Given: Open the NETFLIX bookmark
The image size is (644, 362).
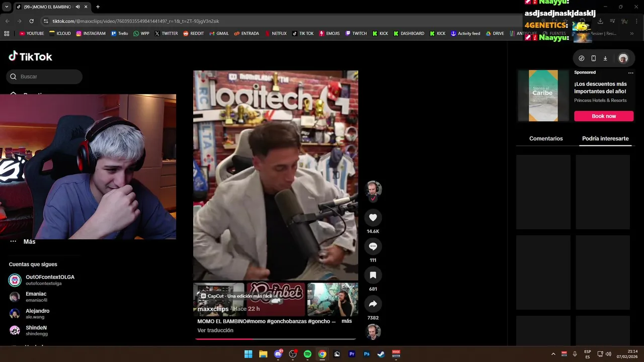Looking at the screenshot, I should coord(275,34).
